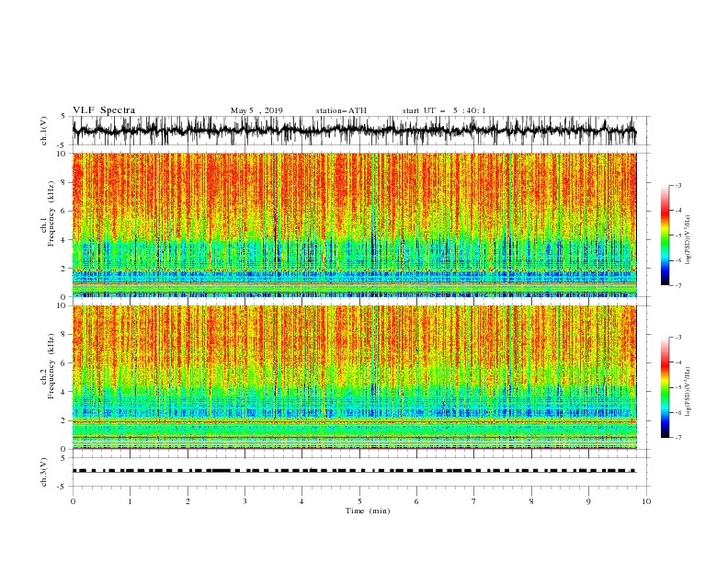The image size is (728, 563).
Task: Click time axis tick label "9"
Action: (588, 501)
